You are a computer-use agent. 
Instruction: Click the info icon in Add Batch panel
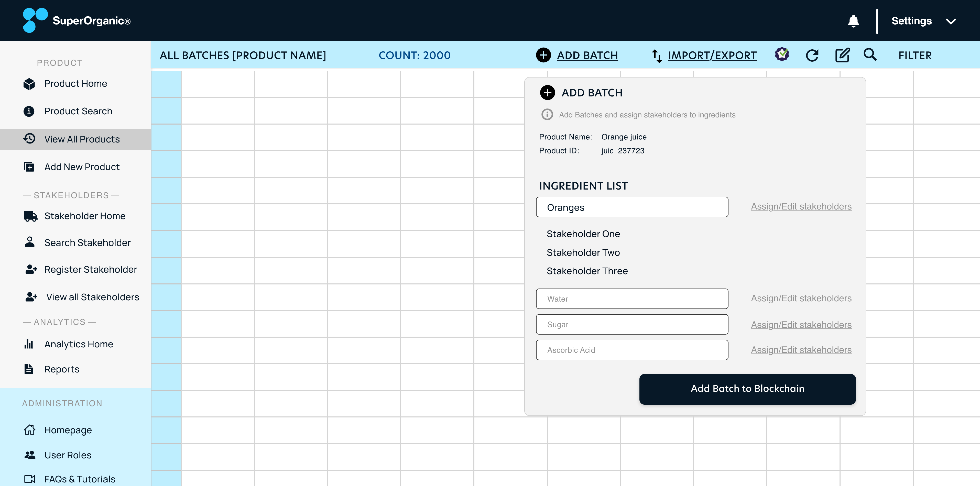[x=547, y=114]
